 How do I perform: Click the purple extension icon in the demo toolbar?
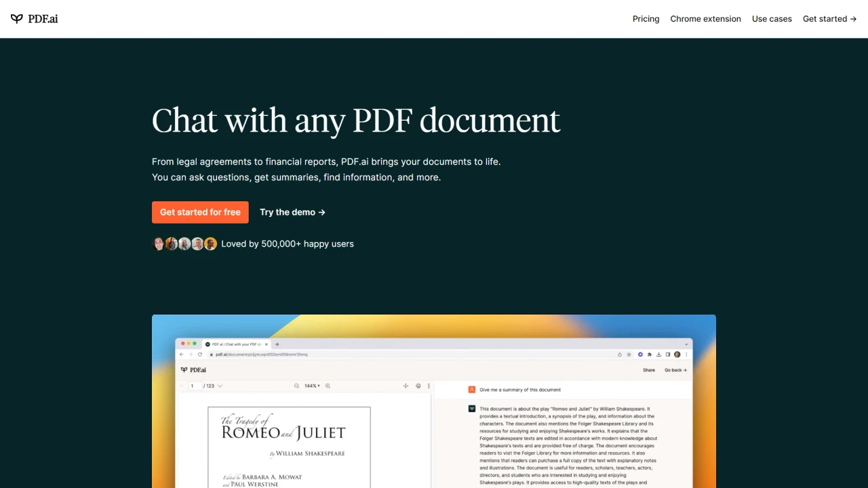(x=640, y=354)
